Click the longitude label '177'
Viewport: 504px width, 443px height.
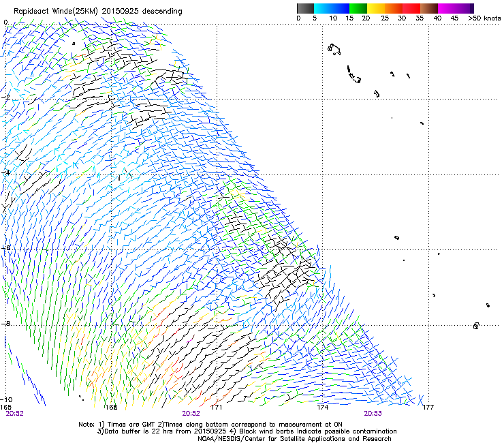[x=428, y=407]
